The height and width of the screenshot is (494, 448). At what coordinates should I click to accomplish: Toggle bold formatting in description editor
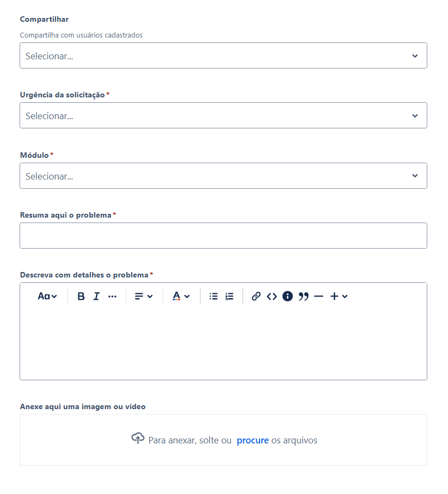point(81,296)
